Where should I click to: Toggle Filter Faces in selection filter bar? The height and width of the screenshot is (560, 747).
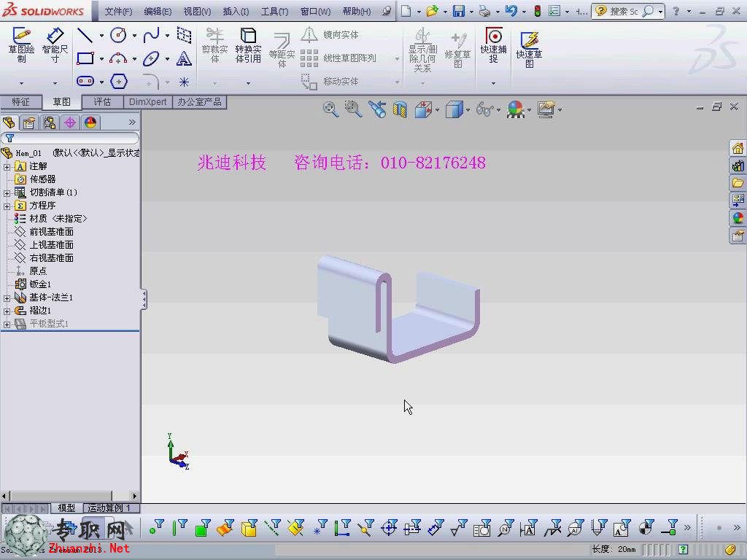[x=203, y=527]
